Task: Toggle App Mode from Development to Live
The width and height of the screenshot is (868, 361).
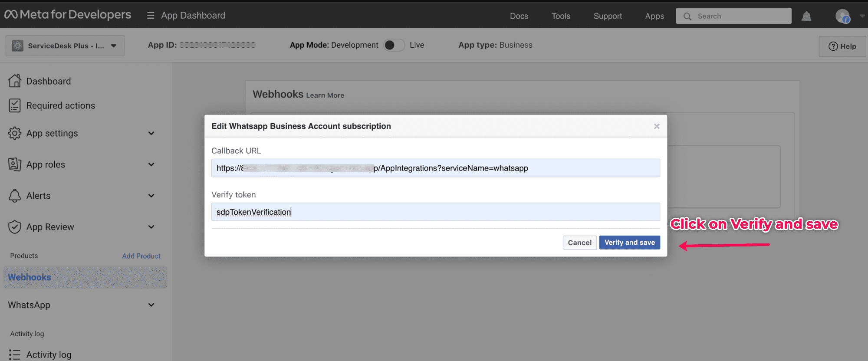Action: 394,45
